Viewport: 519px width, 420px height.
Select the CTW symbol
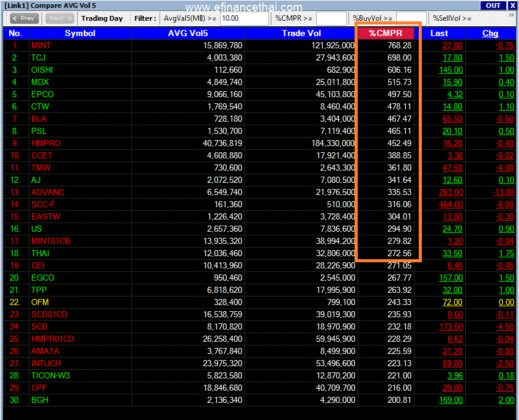40,106
